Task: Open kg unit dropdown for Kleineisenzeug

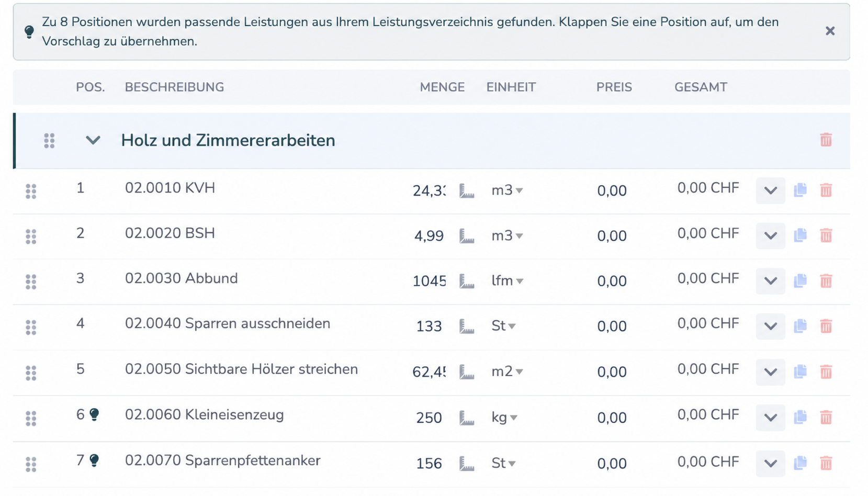Action: click(x=504, y=418)
